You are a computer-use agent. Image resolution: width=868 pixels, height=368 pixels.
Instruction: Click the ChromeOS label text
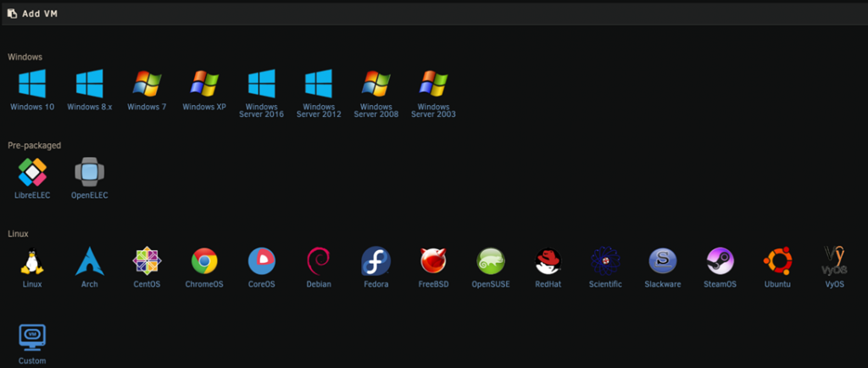click(x=204, y=284)
